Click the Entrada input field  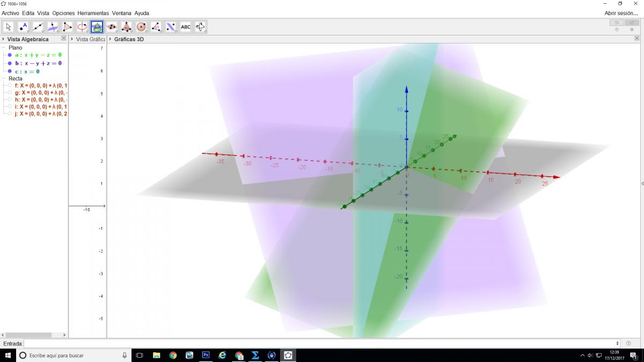click(321, 343)
